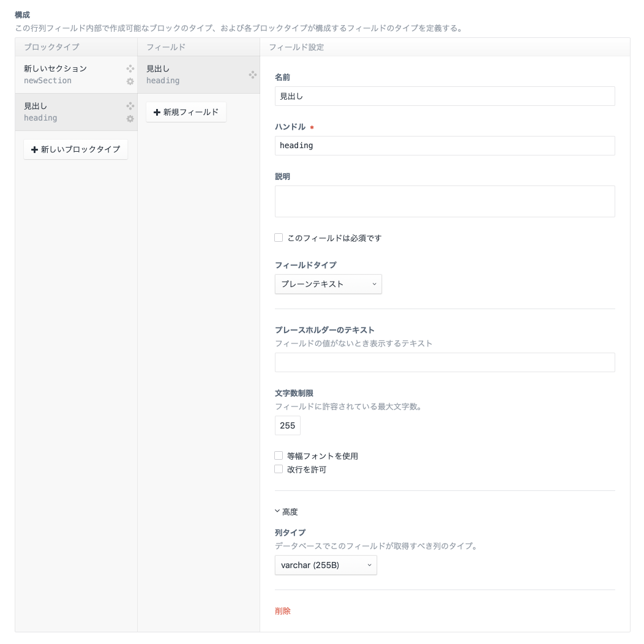Click the 説明 text area
Screen dimensions: 644x644
(444, 201)
